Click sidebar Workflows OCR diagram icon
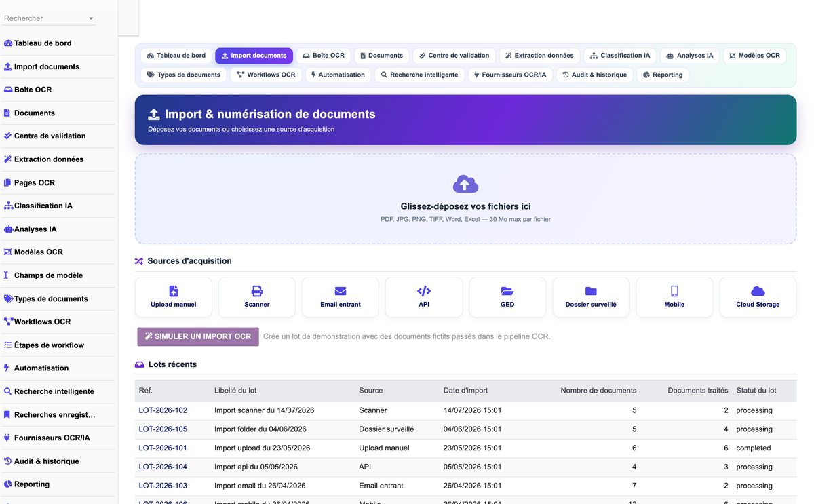 click(x=9, y=322)
